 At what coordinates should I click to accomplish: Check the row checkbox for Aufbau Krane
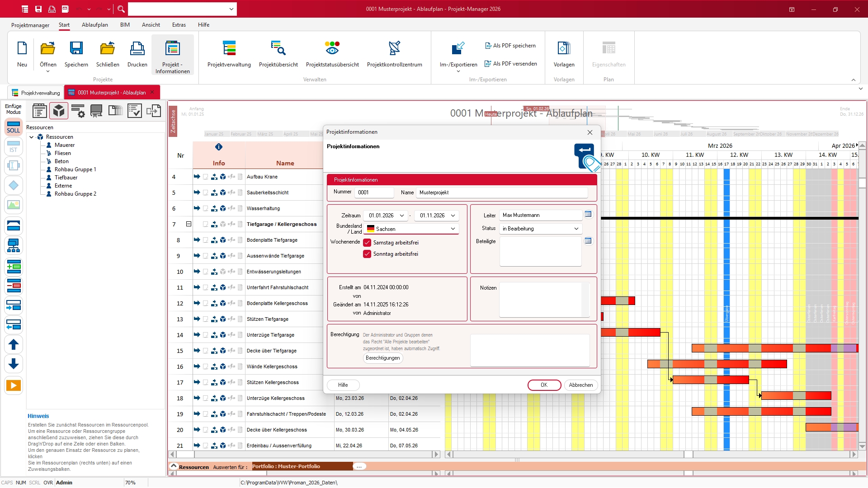206,177
